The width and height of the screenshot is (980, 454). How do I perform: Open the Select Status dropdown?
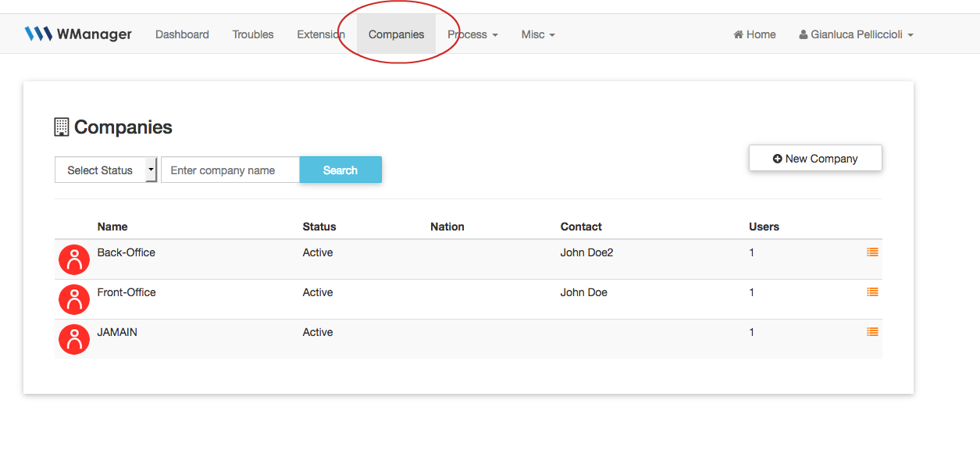point(106,170)
